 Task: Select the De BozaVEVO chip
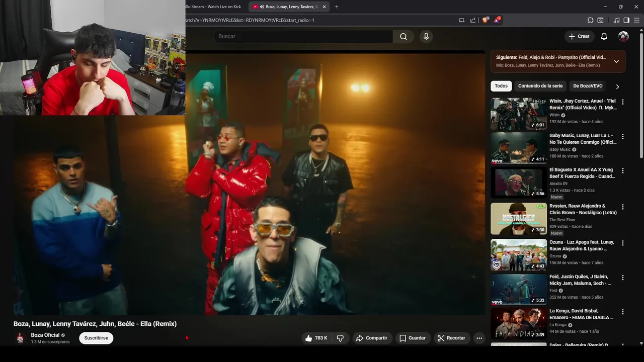click(588, 86)
